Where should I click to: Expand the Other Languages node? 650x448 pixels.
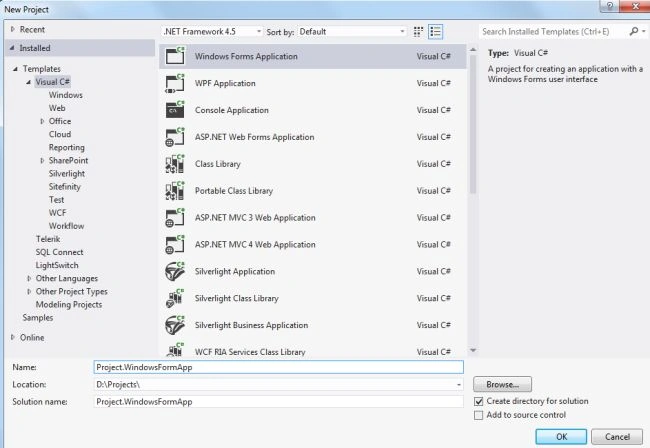(29, 278)
